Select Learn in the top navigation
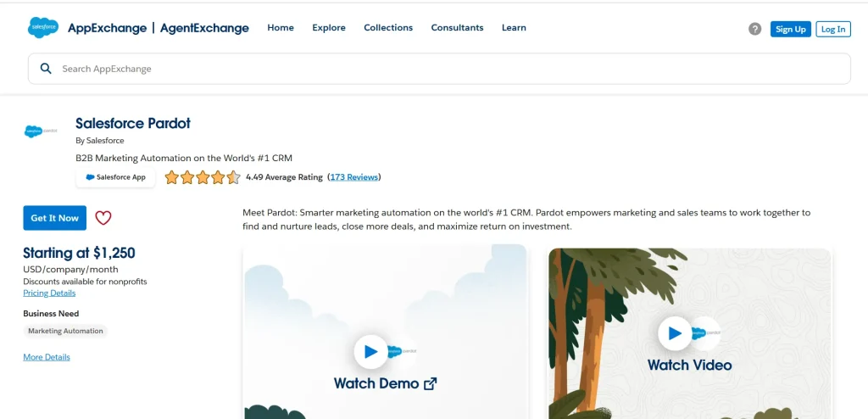The width and height of the screenshot is (868, 419). 514,28
